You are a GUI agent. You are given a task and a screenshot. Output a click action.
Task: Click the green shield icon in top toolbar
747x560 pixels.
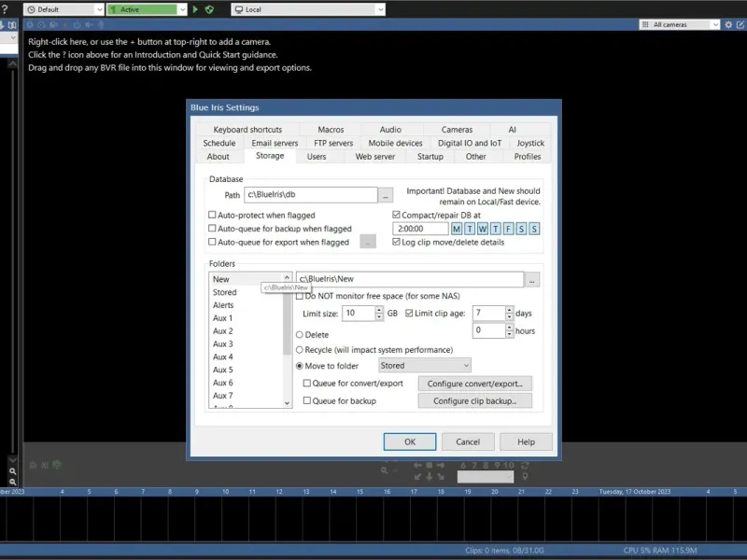click(209, 9)
